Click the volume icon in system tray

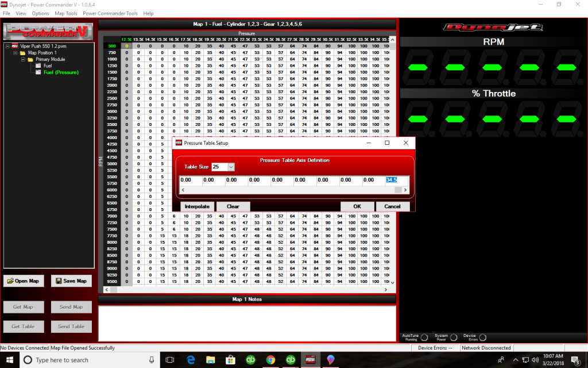pyautogui.click(x=535, y=360)
